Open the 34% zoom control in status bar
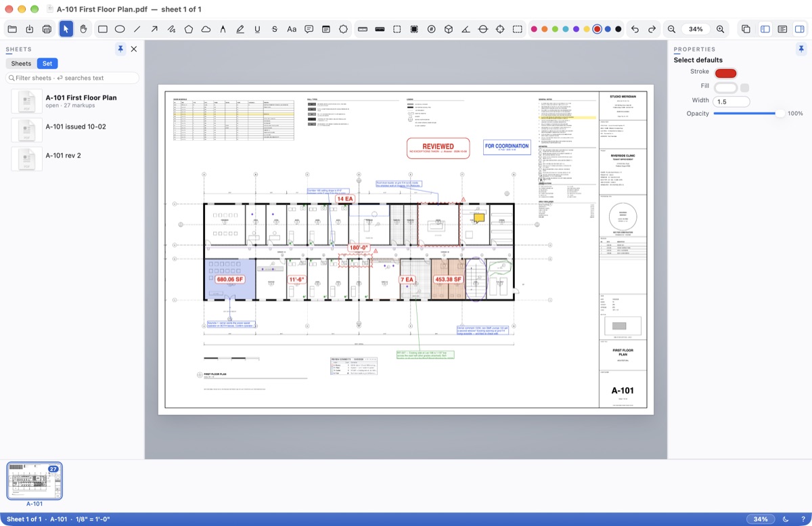Viewport: 812px width, 526px height. click(x=761, y=519)
